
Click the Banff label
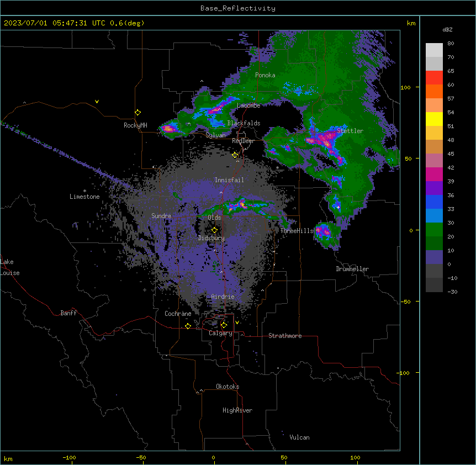click(x=68, y=313)
